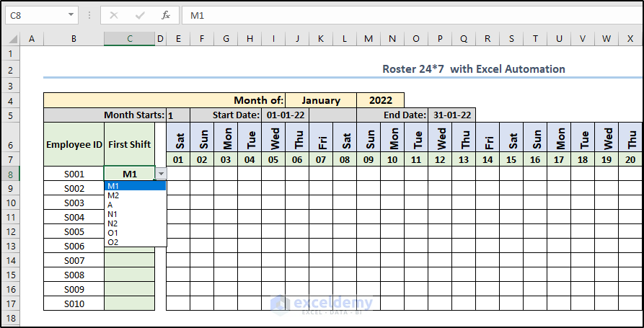Click the dropdown arrow beside cell C8
644x328 pixels.
161,174
